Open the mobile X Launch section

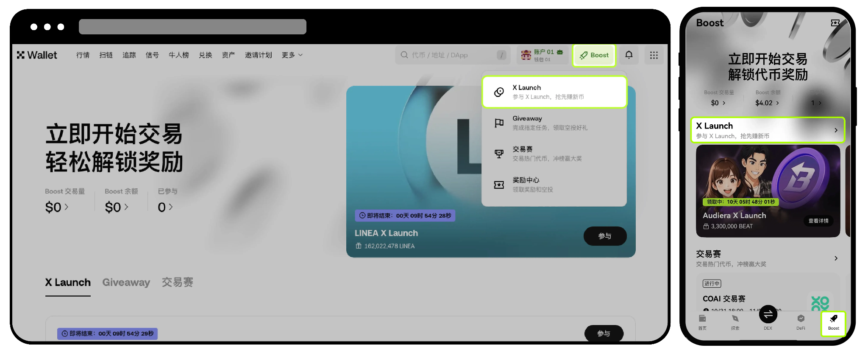(x=768, y=130)
